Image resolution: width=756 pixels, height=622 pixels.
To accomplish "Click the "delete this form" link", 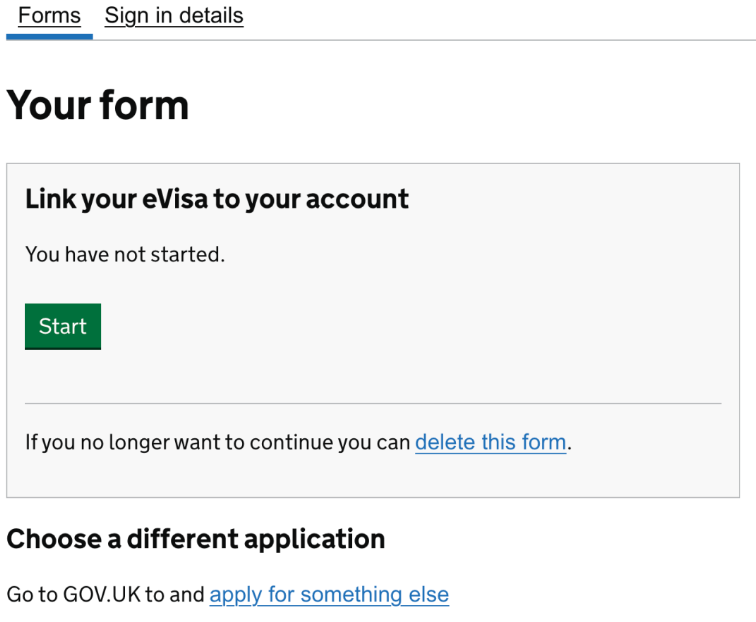I will pos(490,442).
